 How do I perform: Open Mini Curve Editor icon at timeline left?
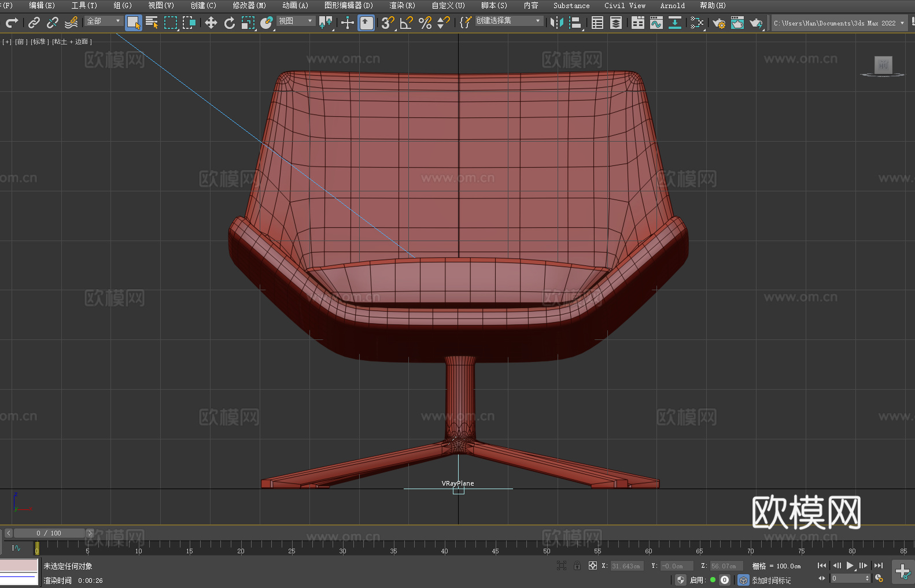coord(16,548)
